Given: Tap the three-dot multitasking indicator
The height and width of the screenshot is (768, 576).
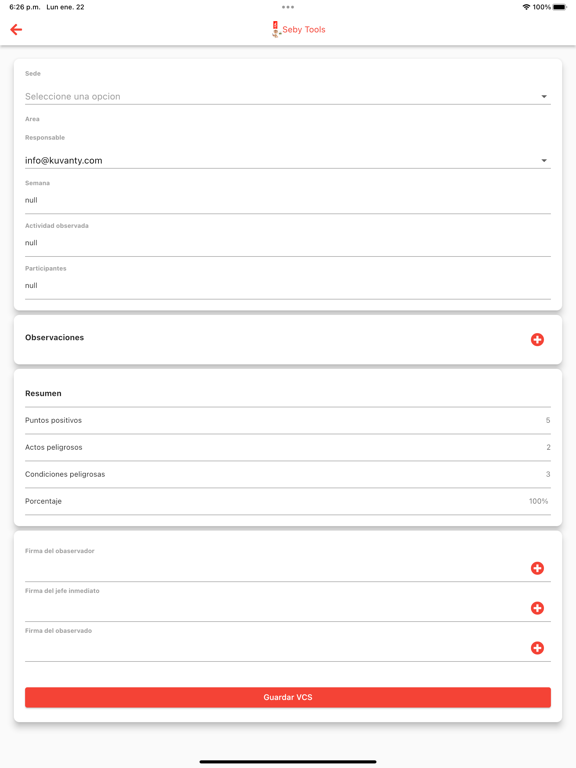Looking at the screenshot, I should pyautogui.click(x=288, y=7).
